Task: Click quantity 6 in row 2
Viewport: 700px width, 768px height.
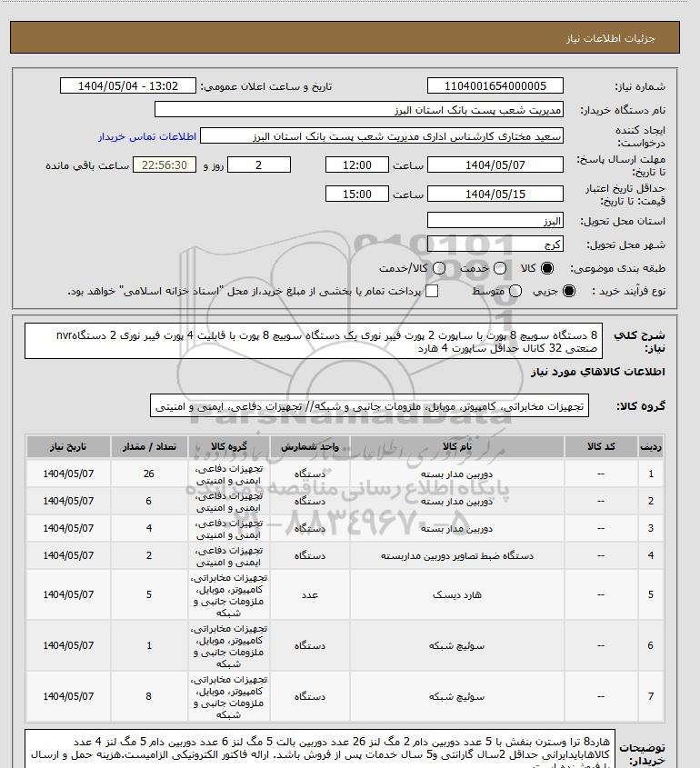Action: pos(149,501)
